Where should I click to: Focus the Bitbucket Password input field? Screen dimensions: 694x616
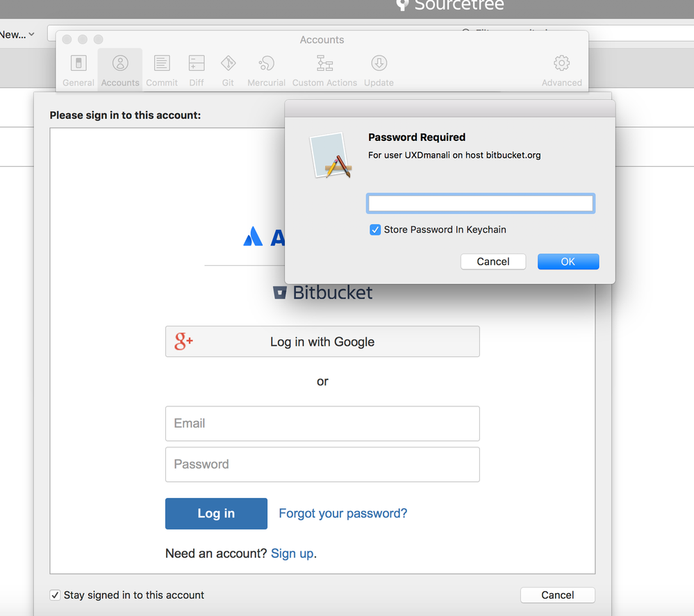322,464
